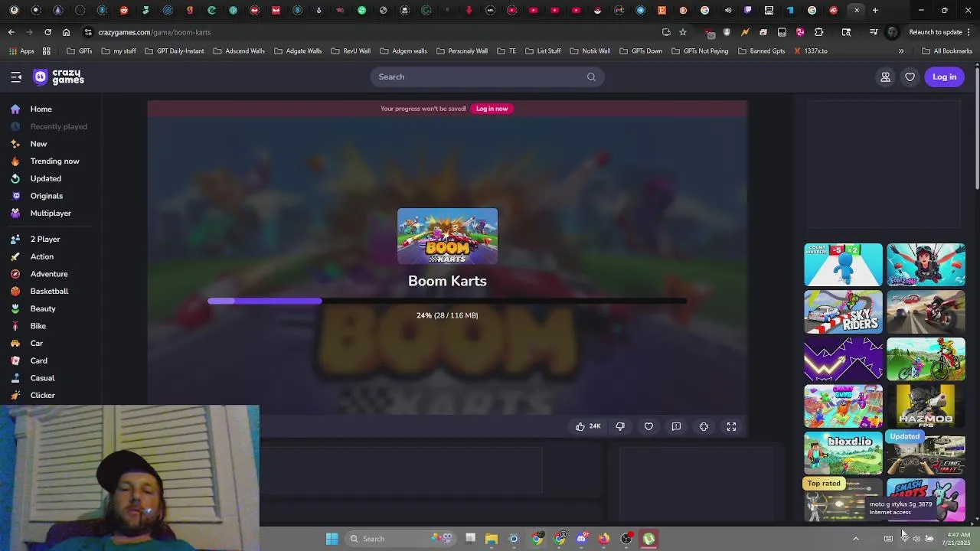Click Relaunch to update button
The image size is (980, 551).
pos(936,32)
